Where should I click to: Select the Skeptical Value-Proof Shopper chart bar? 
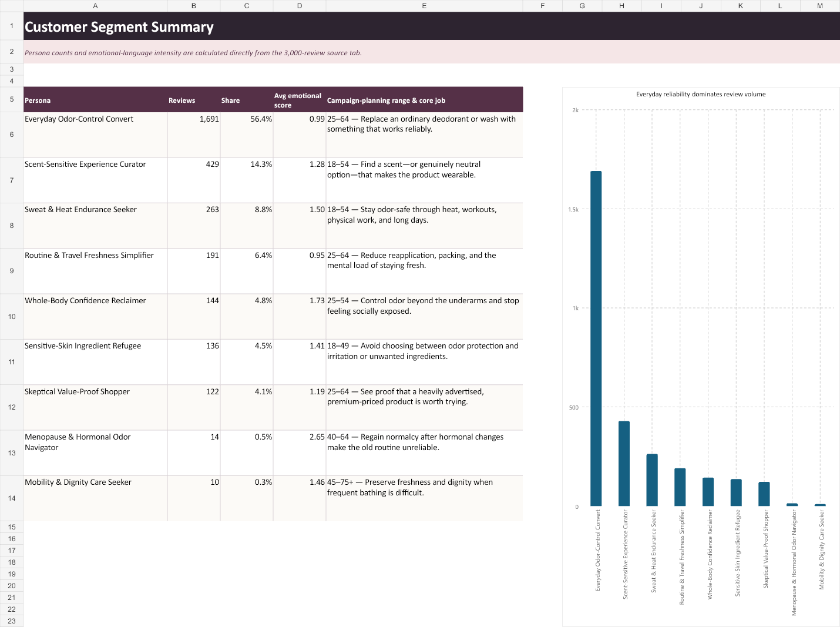(764, 494)
